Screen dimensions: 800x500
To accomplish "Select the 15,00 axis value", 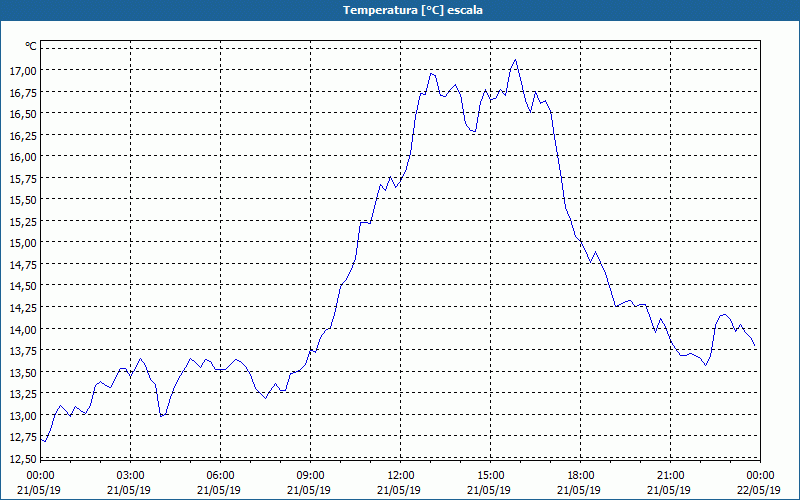I will pos(23,243).
